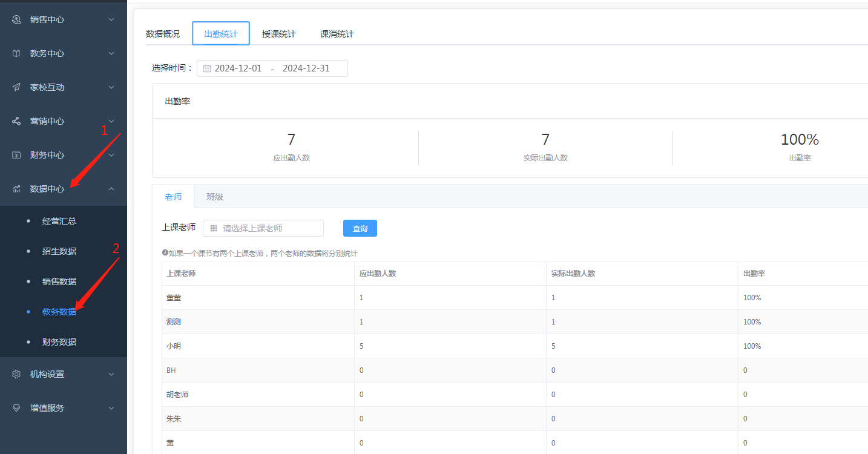Open the 请选择上课老师 dropdown
Image resolution: width=868 pixels, height=454 pixels.
[263, 228]
